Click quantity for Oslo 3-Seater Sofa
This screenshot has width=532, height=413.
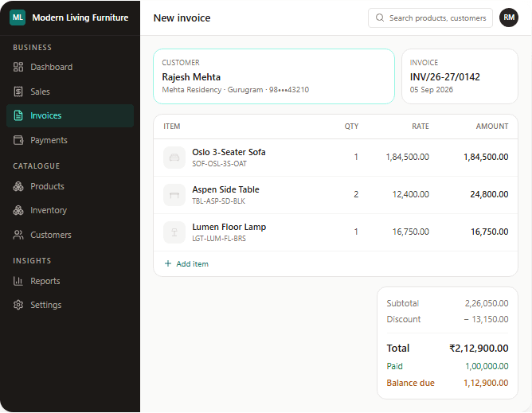click(x=356, y=157)
